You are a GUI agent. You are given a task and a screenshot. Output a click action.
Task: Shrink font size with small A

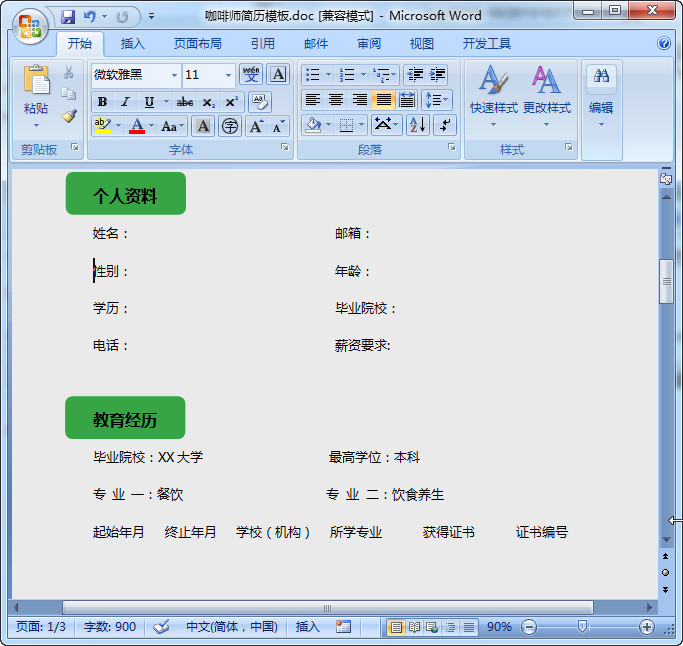(277, 126)
